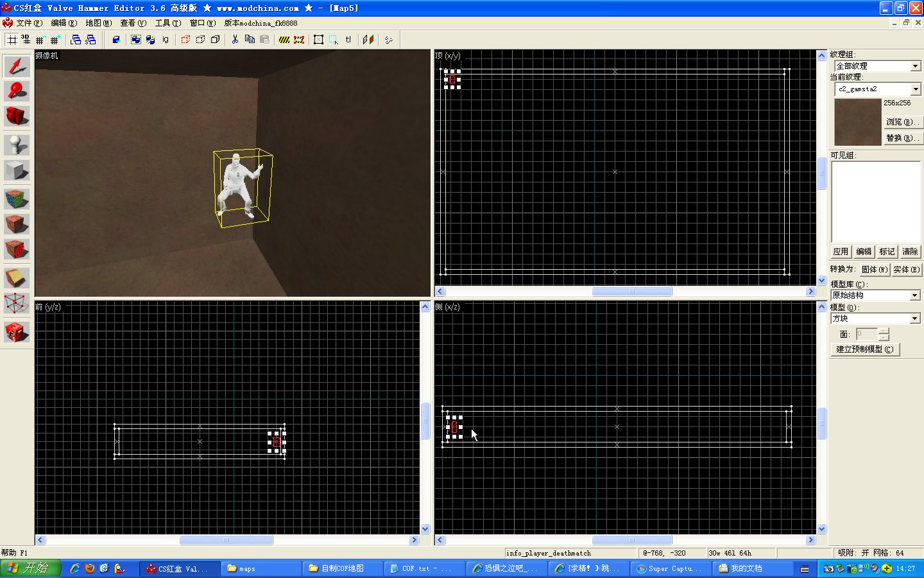The width and height of the screenshot is (924, 578).
Task: Click the load window position icon
Action: [x=76, y=40]
